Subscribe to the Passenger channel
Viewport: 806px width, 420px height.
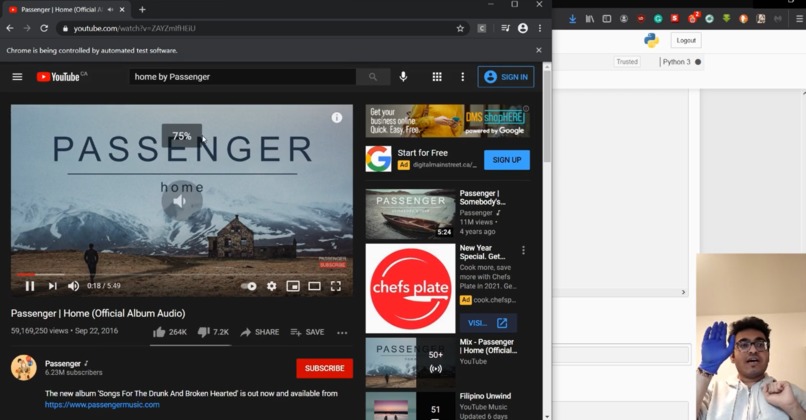pos(324,368)
